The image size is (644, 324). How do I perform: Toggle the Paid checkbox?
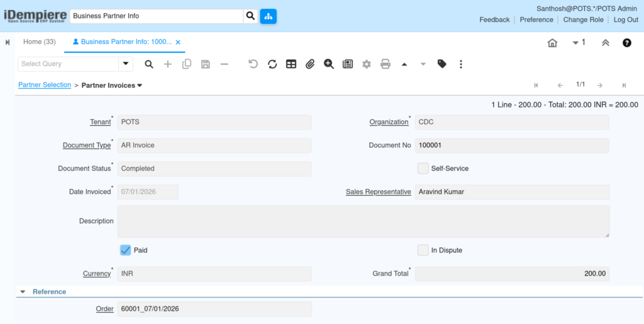(x=125, y=250)
